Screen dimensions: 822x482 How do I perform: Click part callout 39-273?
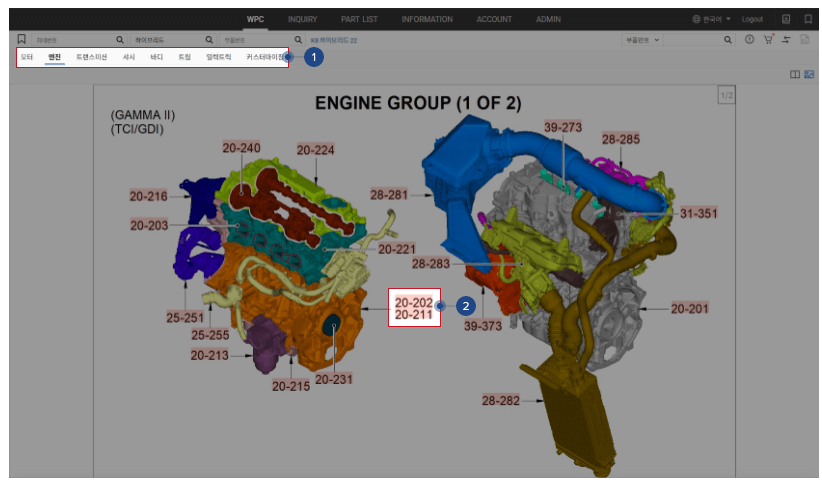[x=563, y=127]
